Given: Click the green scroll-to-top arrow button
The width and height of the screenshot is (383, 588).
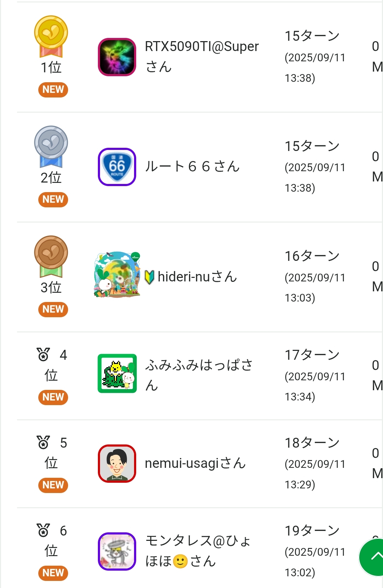Looking at the screenshot, I should (x=373, y=557).
